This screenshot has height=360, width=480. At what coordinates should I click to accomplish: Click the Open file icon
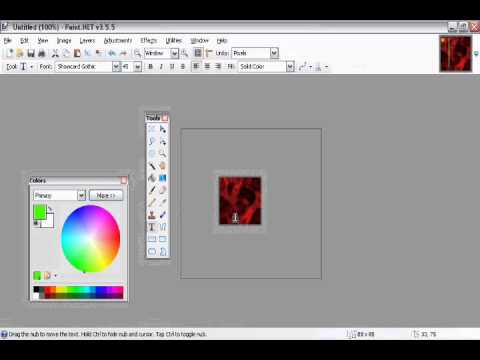20,53
